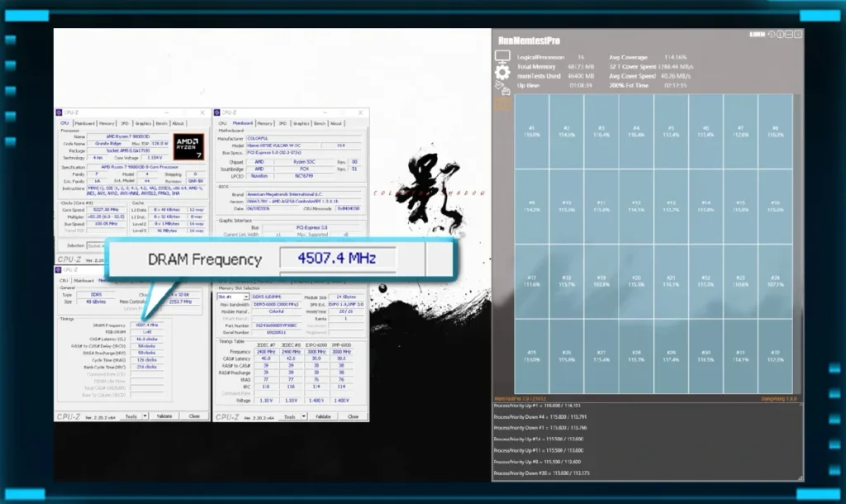Click Module Size '24 GBytes' field in SPD window

(x=347, y=297)
